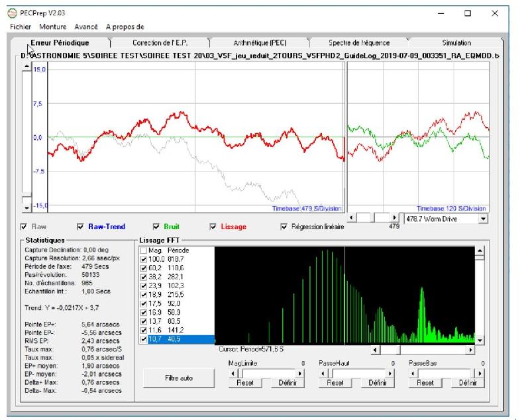Select the 13,7 83,5 list row
The width and height of the screenshot is (530, 420).
click(x=177, y=321)
